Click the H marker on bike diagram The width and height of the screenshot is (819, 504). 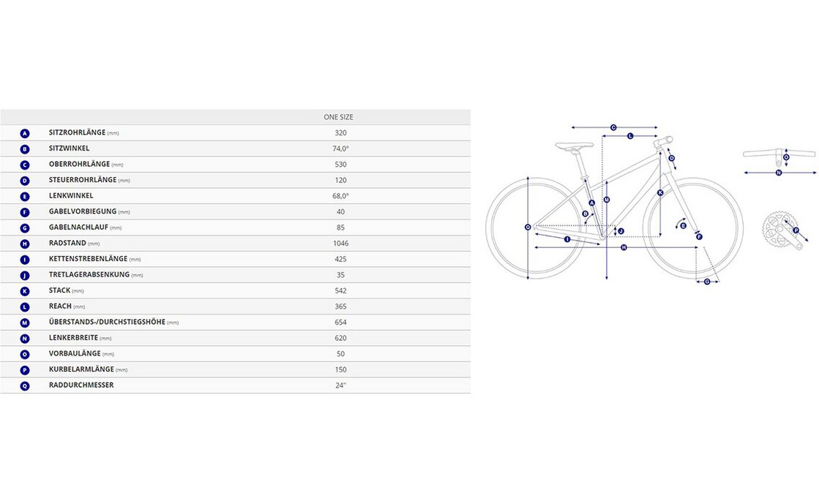(624, 248)
